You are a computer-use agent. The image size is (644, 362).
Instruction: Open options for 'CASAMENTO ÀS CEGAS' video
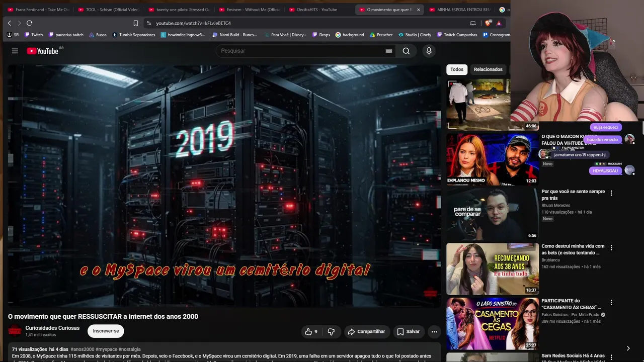pos(611,303)
